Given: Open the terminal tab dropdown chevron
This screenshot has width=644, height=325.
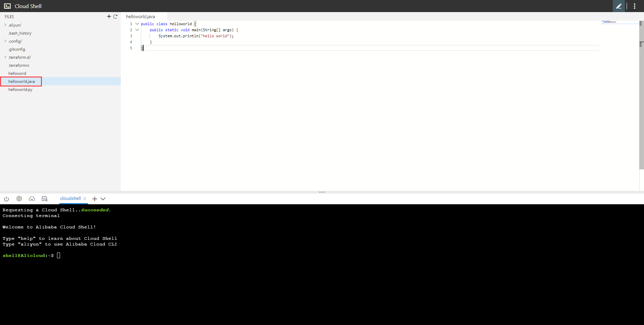Looking at the screenshot, I should pos(103,199).
